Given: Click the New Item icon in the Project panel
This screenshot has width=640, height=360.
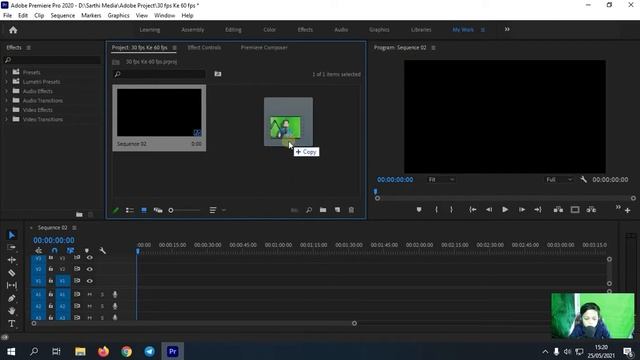Looking at the screenshot, I should 337,210.
